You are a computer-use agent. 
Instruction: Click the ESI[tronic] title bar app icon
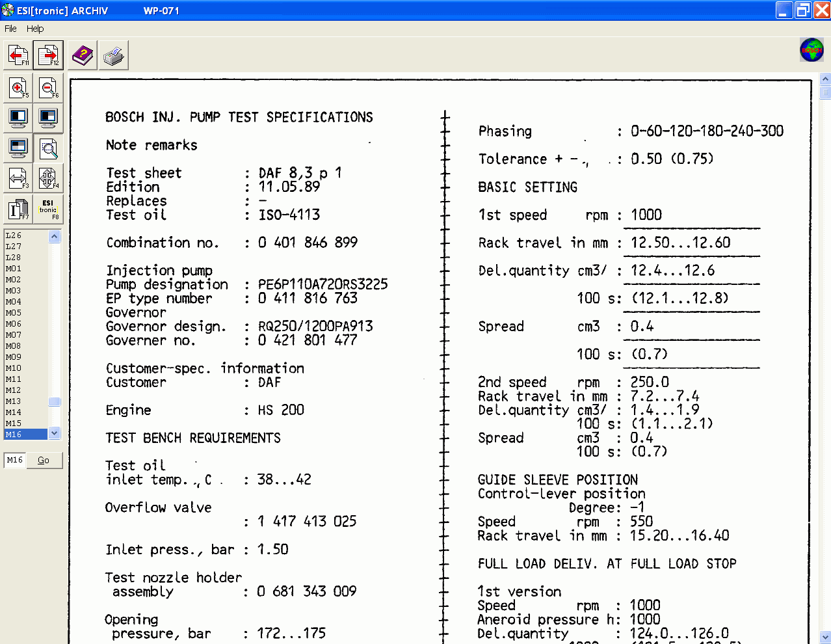(8, 10)
